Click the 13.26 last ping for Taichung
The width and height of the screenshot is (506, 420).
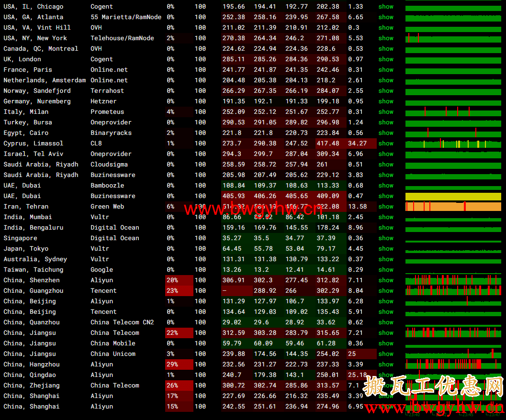[x=232, y=270]
